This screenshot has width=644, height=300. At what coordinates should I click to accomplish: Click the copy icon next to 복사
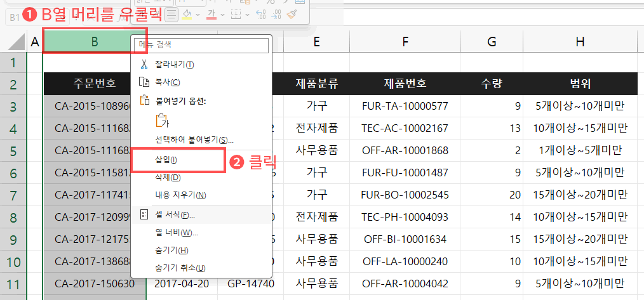(144, 82)
